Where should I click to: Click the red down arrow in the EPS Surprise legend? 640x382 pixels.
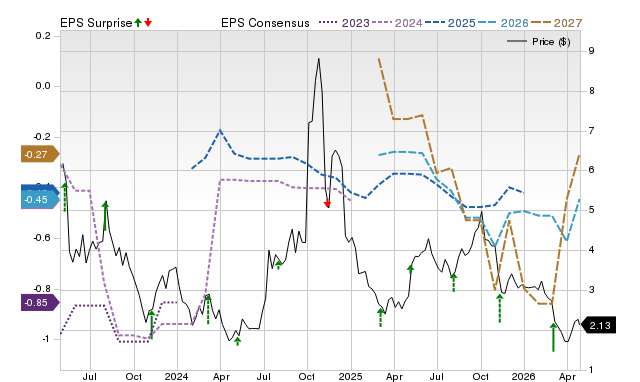click(x=148, y=23)
